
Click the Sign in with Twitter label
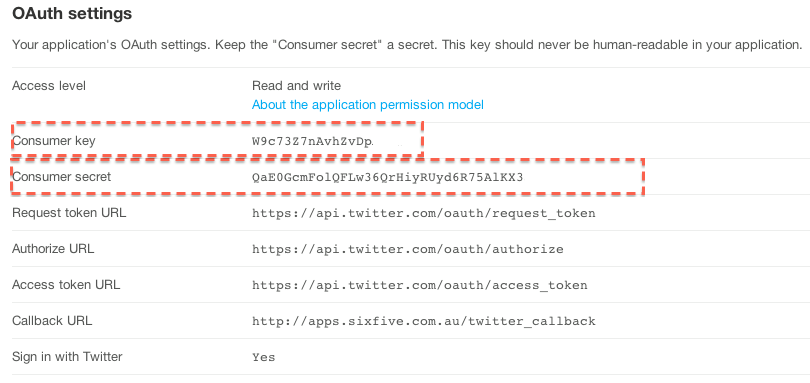[67, 357]
